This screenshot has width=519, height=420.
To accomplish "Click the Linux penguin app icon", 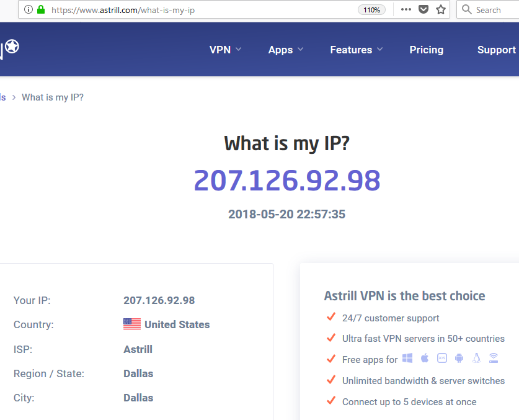I will [x=476, y=358].
